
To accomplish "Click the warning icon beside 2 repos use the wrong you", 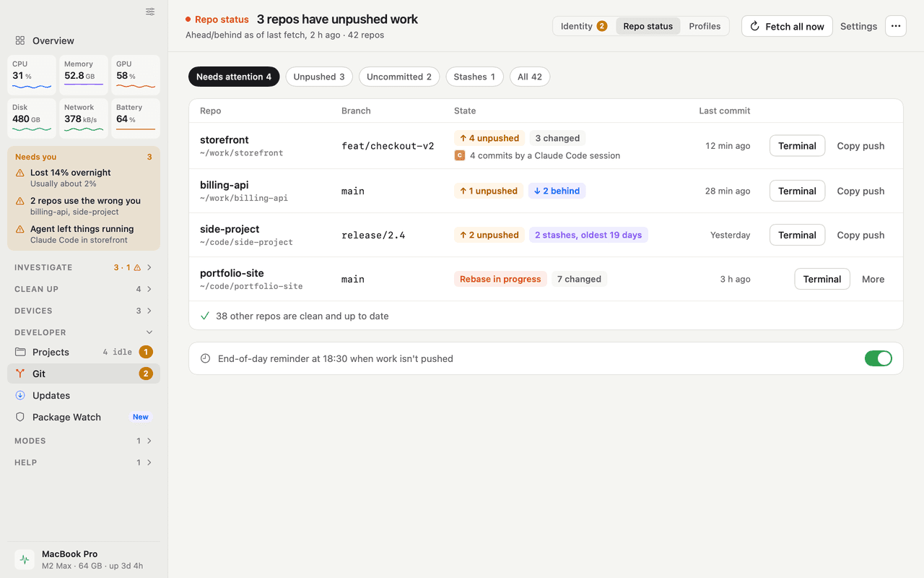I will [20, 201].
